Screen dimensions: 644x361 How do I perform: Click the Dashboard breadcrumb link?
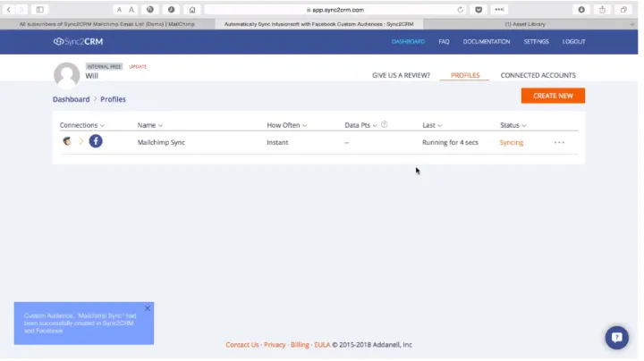[71, 99]
